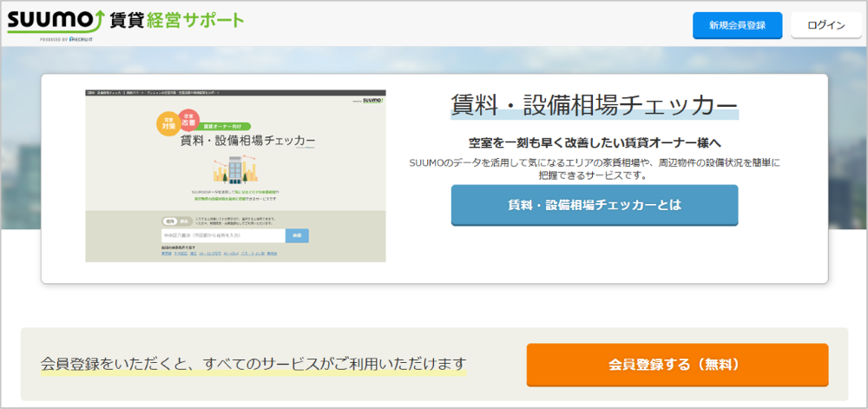Click the 賃料・設備相場チェッカー heading on the right
Viewport: 868px width, 409px height.
[594, 106]
